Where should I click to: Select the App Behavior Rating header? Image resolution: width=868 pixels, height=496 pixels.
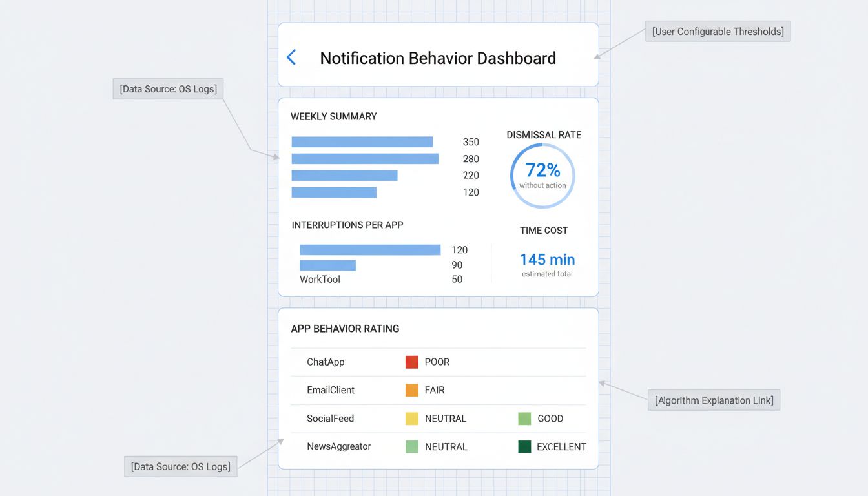345,329
